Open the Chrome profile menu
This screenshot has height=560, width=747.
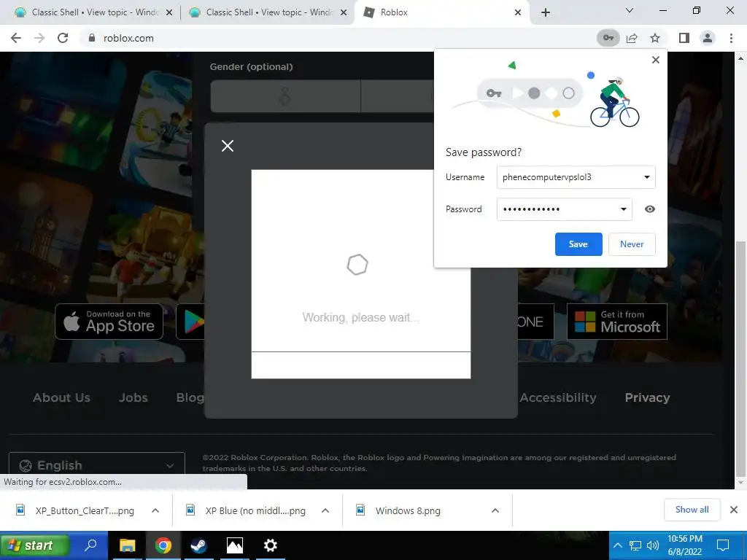pos(708,38)
